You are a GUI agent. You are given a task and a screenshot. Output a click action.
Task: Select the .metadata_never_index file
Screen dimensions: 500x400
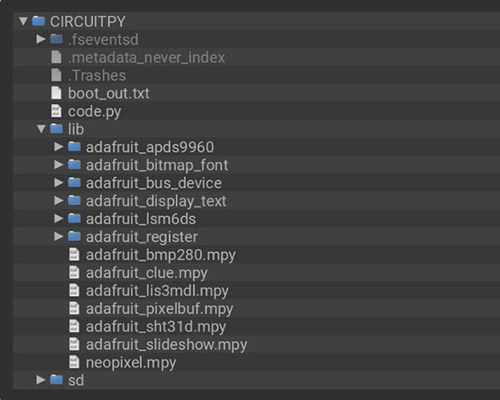point(147,58)
